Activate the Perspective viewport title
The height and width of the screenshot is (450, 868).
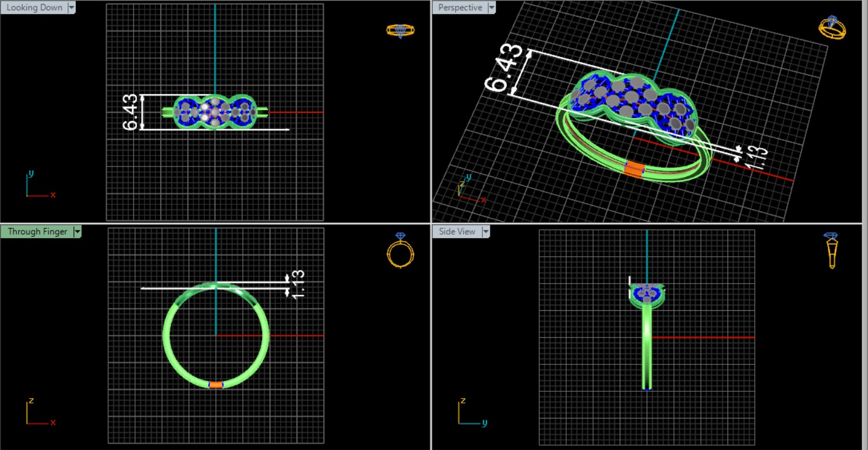pyautogui.click(x=460, y=8)
